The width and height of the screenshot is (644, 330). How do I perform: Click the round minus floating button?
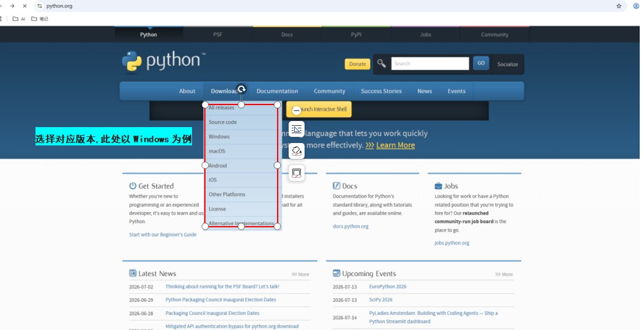[297, 110]
